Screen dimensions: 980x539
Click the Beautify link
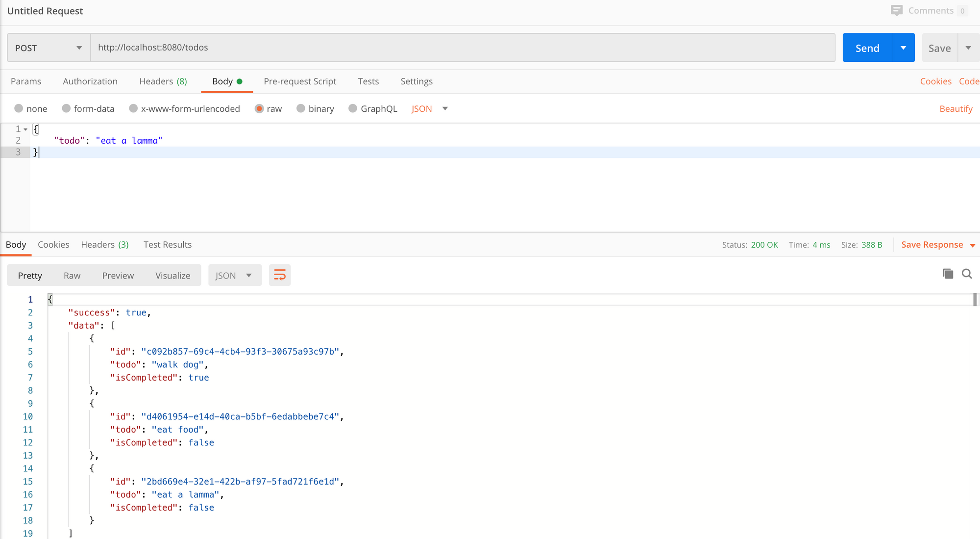(955, 109)
